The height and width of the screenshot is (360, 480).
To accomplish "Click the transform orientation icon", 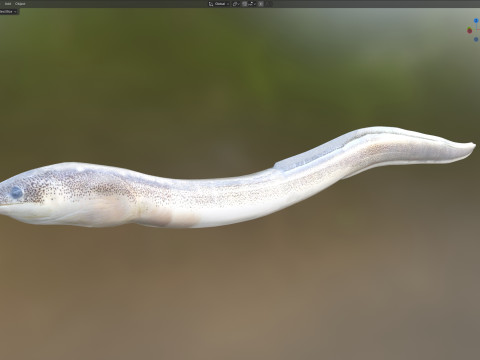I will pos(211,4).
